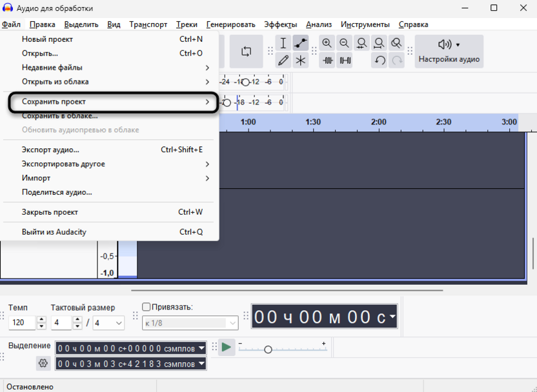The height and width of the screenshot is (392, 537).
Task: Click Silence audio selection icon
Action: [x=344, y=61]
